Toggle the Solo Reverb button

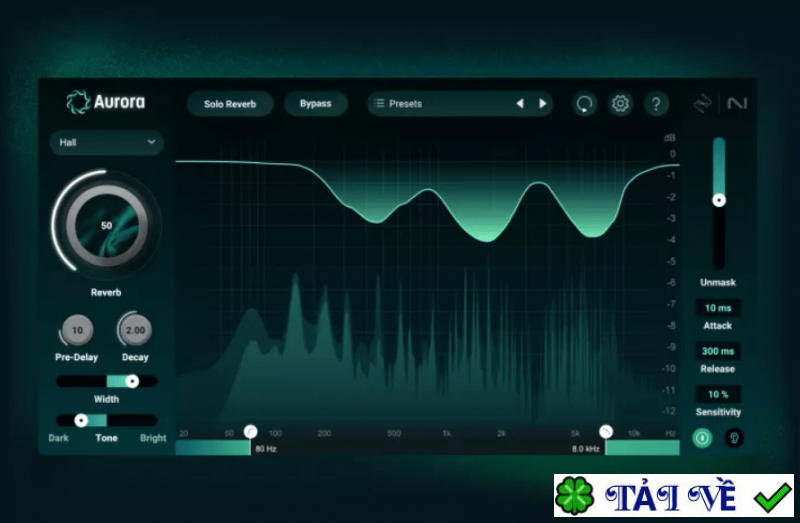coord(230,104)
